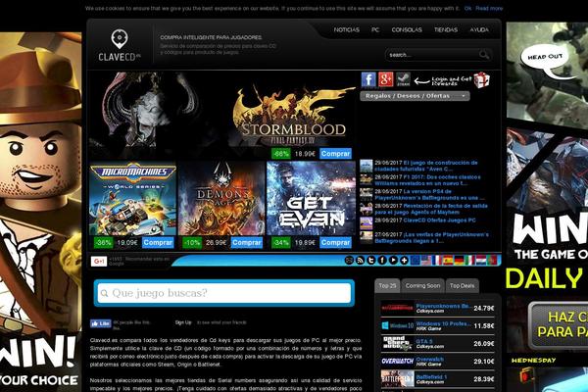Click the plus share icon
The width and height of the screenshot is (588, 392).
pos(404,260)
